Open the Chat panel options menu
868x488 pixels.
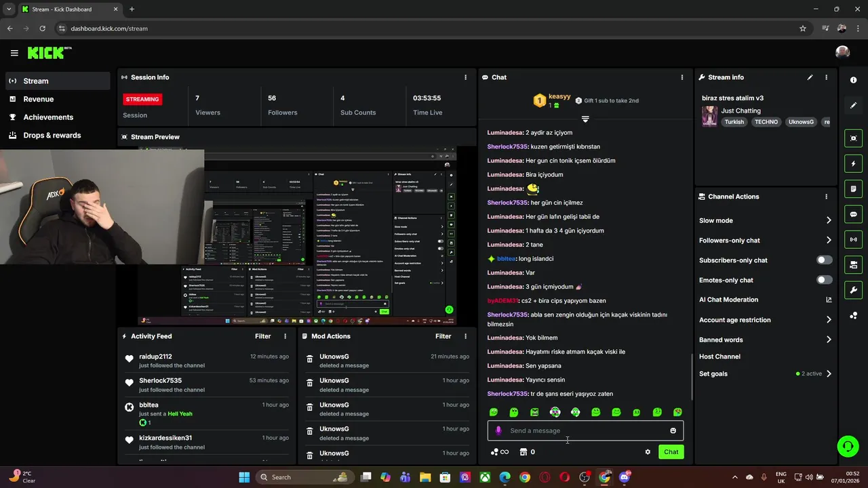pyautogui.click(x=682, y=77)
